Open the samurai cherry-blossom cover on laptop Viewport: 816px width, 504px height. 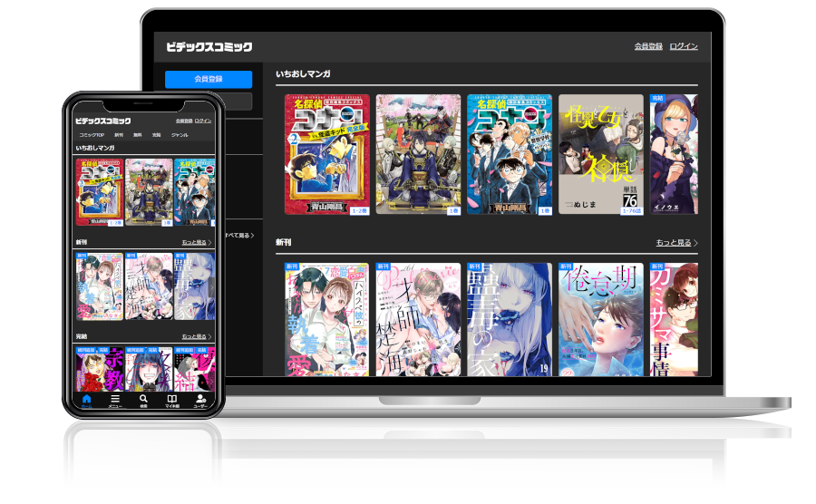click(418, 154)
